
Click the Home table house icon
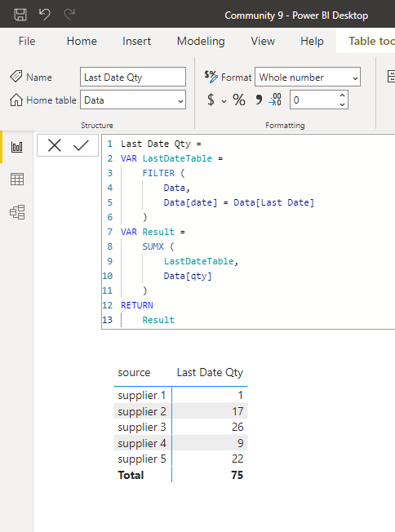click(x=16, y=100)
